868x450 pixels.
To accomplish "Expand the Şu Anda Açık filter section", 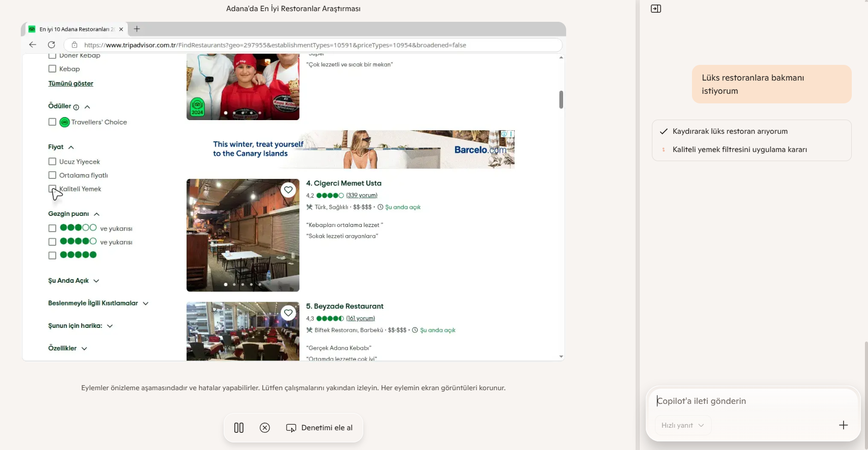I will (96, 281).
